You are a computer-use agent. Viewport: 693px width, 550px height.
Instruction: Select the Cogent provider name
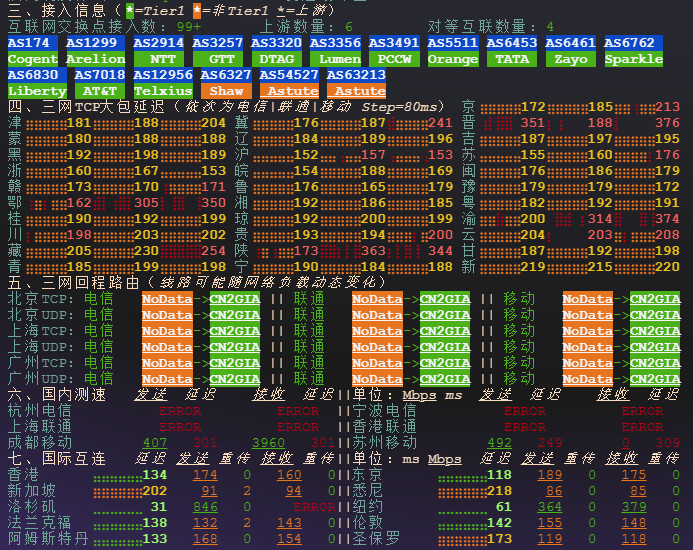(x=33, y=59)
